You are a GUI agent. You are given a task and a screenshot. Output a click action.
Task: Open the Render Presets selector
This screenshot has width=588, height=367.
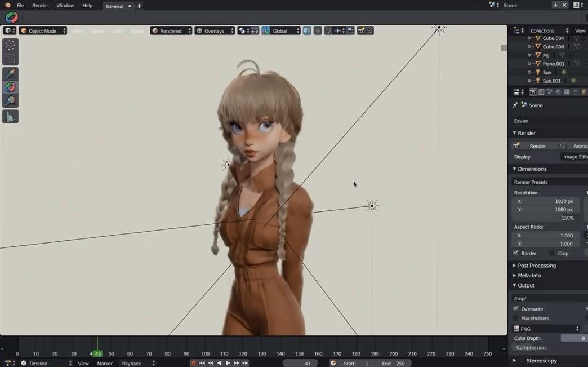(550, 182)
